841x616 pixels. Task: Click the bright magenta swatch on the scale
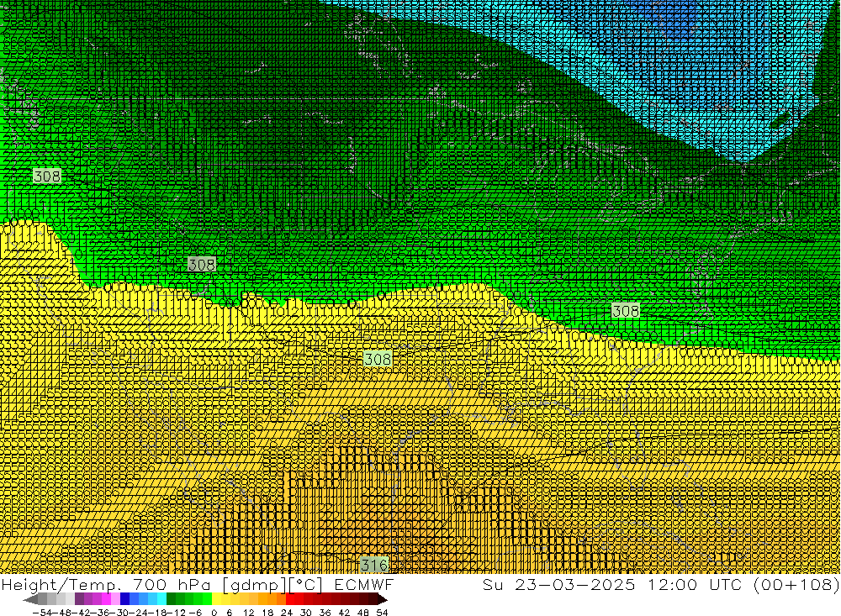pos(106,599)
